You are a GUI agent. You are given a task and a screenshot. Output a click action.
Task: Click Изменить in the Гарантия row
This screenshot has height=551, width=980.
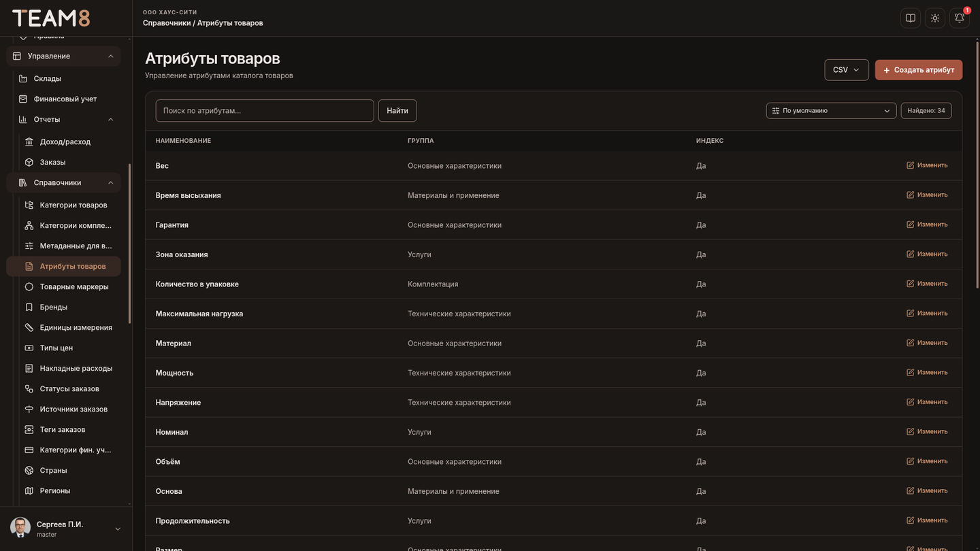pyautogui.click(x=927, y=224)
